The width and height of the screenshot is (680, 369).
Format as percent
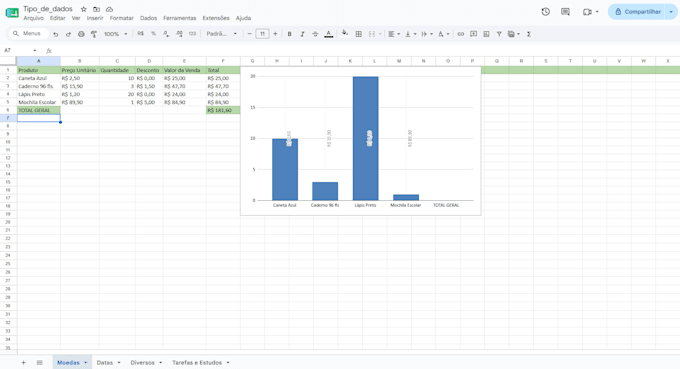click(x=153, y=34)
